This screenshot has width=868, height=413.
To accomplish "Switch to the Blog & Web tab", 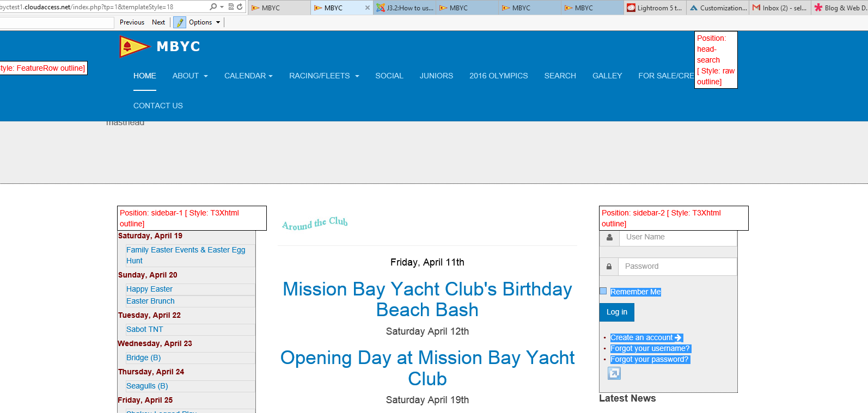I will pyautogui.click(x=840, y=8).
